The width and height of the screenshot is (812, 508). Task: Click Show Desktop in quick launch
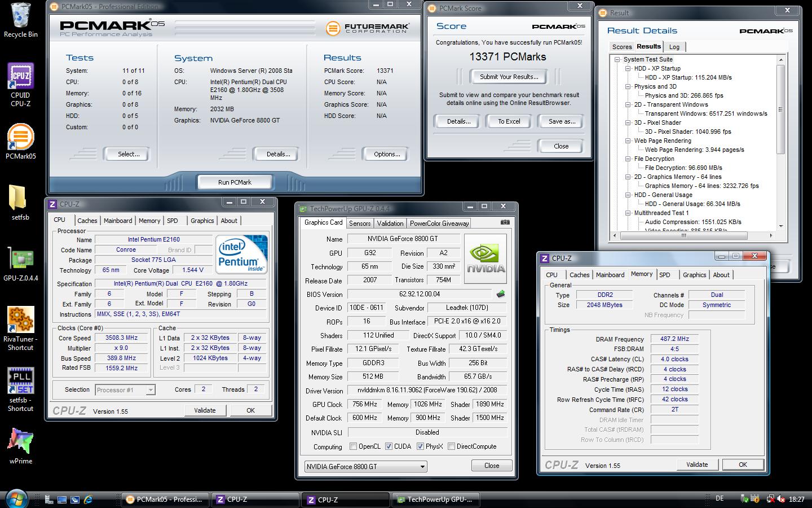(x=62, y=500)
